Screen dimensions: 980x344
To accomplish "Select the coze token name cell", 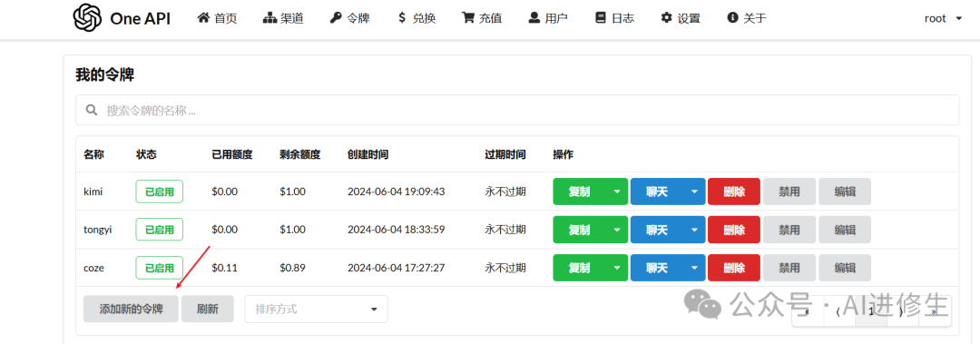I will click(93, 268).
